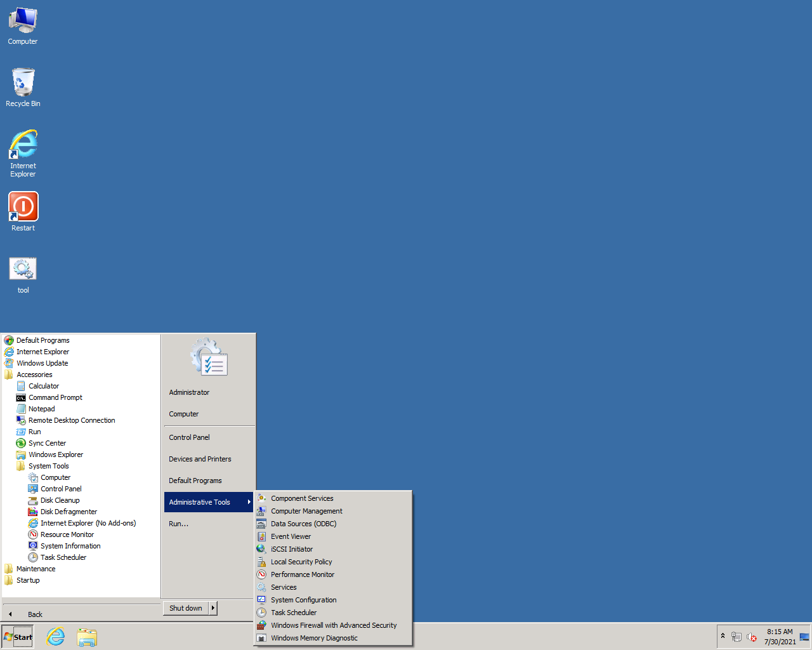
Task: Select Services in the Administrative Tools submenu
Action: tap(284, 587)
